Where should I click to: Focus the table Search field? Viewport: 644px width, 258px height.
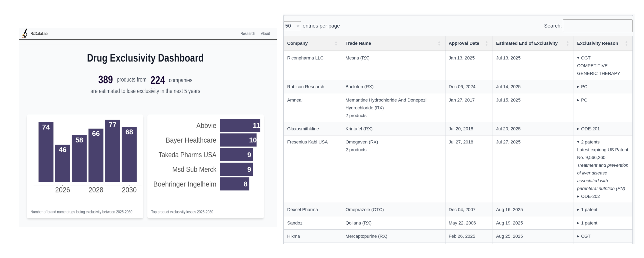(597, 26)
